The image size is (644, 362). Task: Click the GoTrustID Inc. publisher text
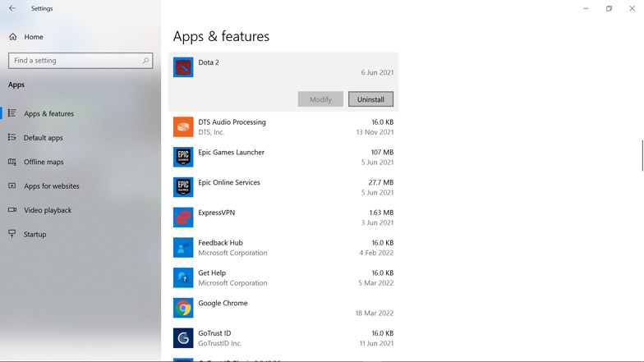click(220, 343)
